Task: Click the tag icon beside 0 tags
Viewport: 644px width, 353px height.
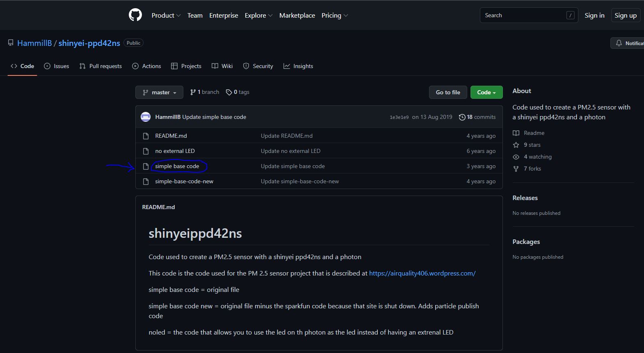Action: 229,92
